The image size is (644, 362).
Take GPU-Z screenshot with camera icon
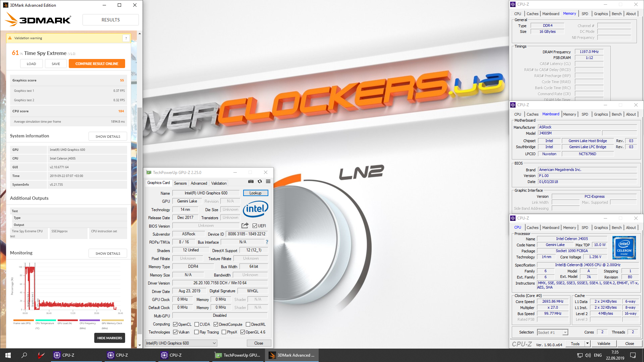[251, 181]
